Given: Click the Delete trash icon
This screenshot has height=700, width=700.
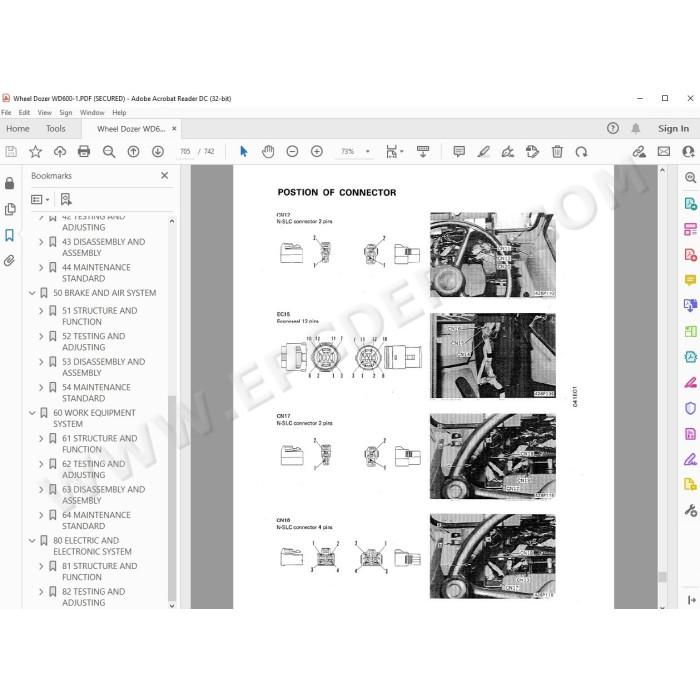Looking at the screenshot, I should pos(557,152).
